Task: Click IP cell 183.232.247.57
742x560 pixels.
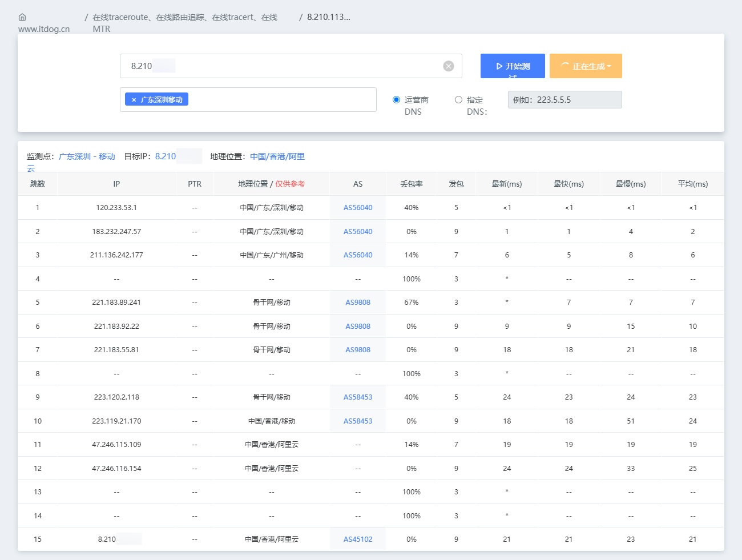Action: click(116, 232)
